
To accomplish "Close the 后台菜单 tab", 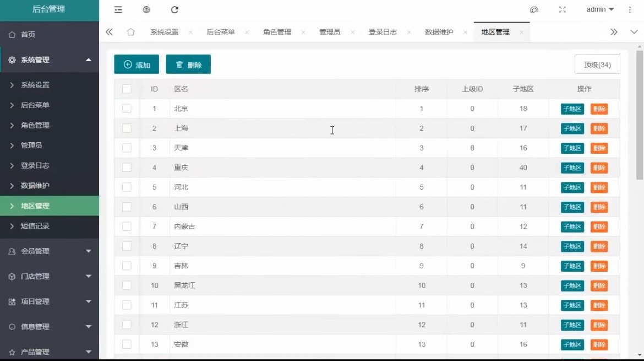I will coord(247,32).
